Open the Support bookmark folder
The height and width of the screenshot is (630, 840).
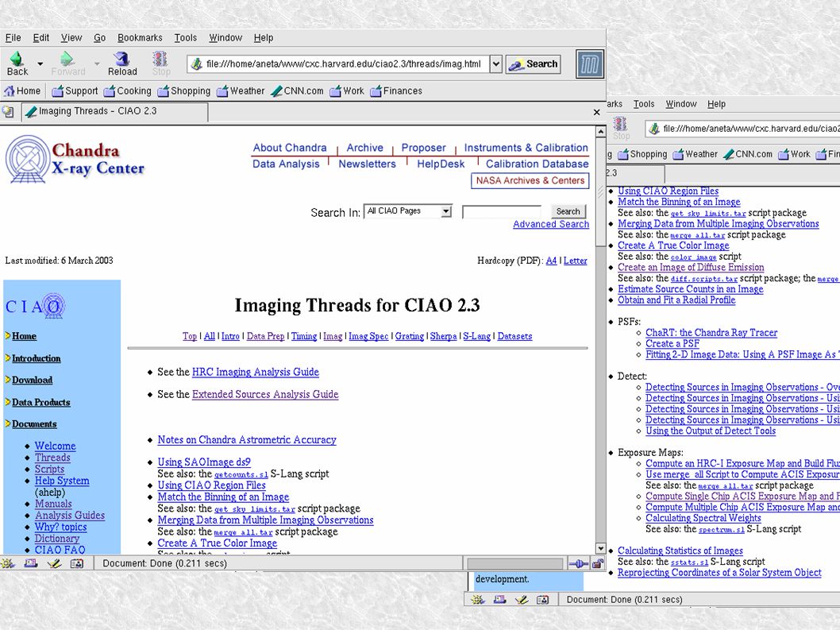[75, 91]
